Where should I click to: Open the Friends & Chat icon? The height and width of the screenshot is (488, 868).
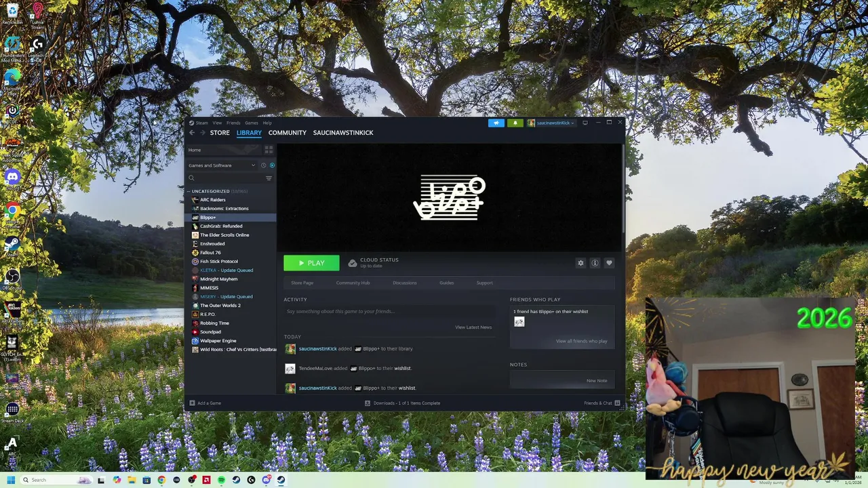[x=617, y=403]
